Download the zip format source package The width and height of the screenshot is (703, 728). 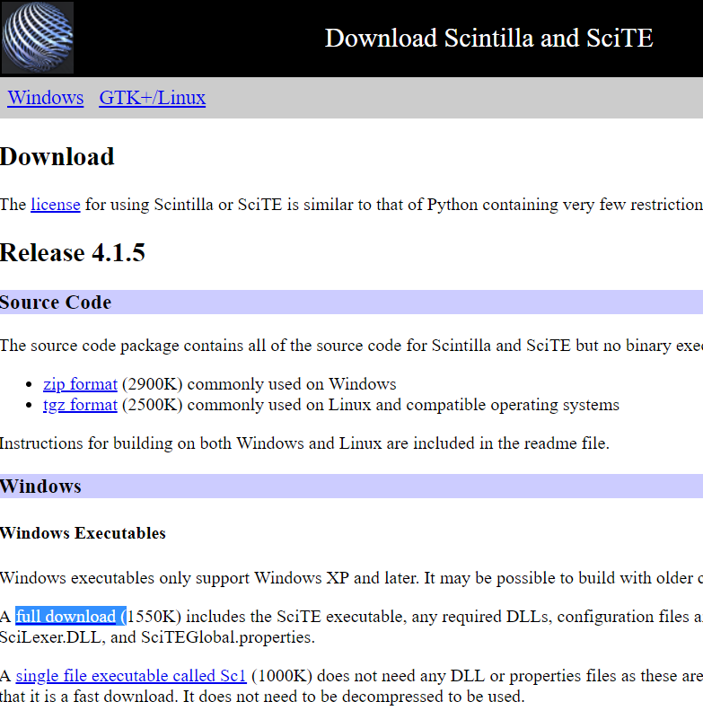click(x=80, y=384)
